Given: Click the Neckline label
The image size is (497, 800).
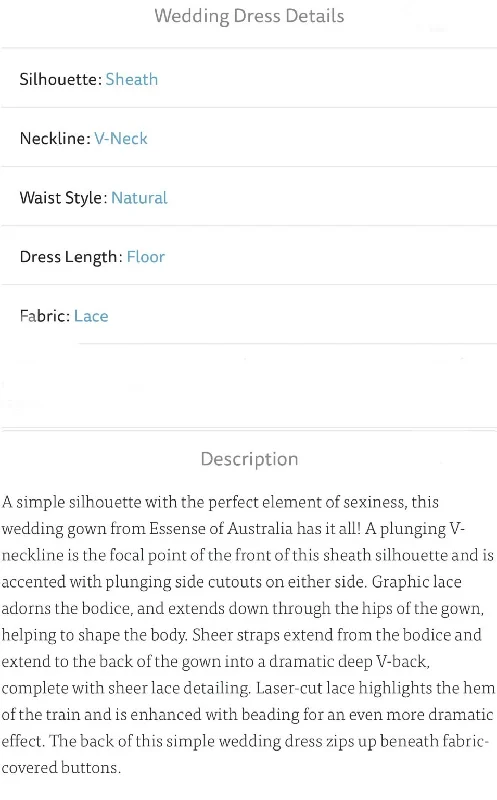Looking at the screenshot, I should tap(55, 139).
